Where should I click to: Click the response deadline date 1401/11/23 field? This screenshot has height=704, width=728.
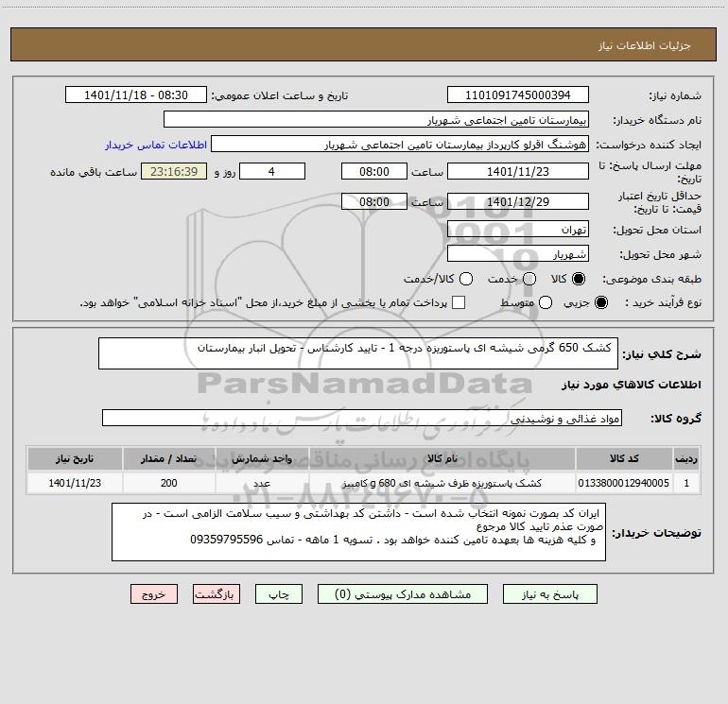tap(518, 171)
